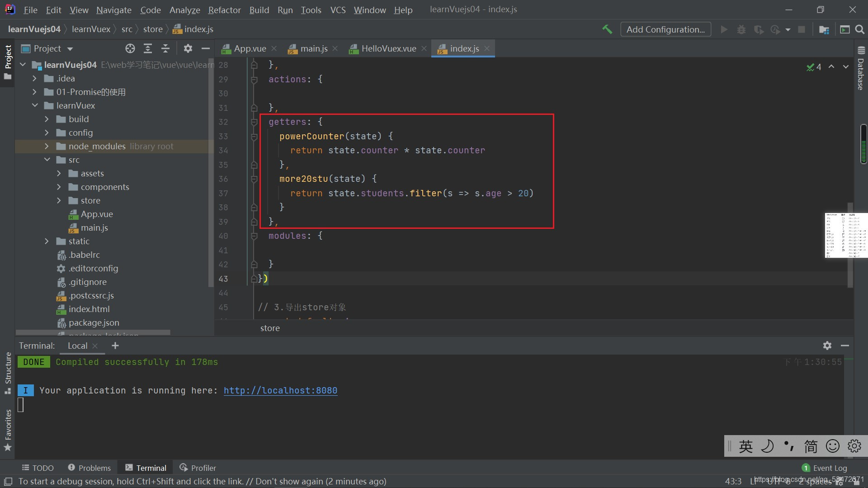Click Collapse All icon in Project panel
Image resolution: width=868 pixels, height=488 pixels.
[x=165, y=48]
